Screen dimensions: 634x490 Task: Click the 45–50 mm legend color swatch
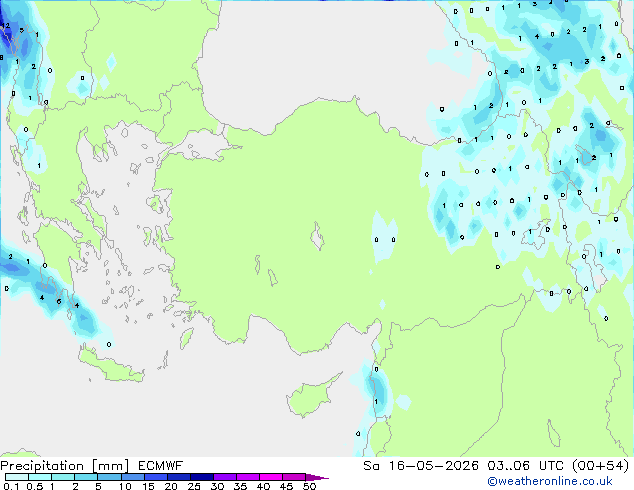point(294,477)
